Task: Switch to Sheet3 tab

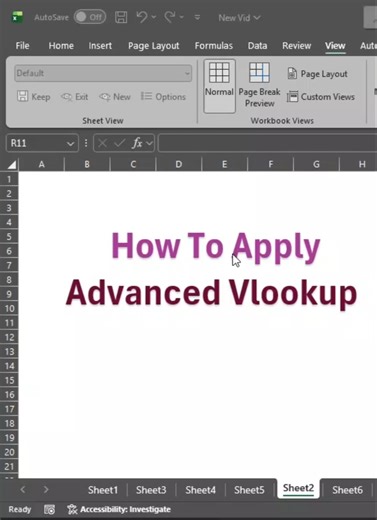Action: click(x=151, y=490)
